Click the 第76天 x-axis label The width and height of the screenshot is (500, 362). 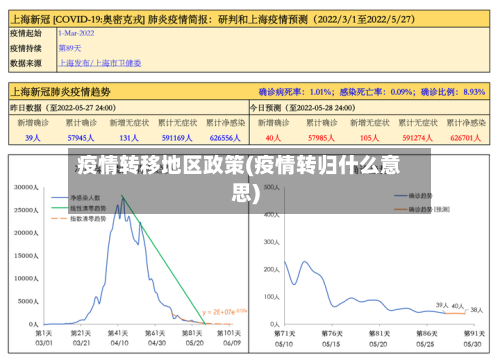tap(332, 333)
